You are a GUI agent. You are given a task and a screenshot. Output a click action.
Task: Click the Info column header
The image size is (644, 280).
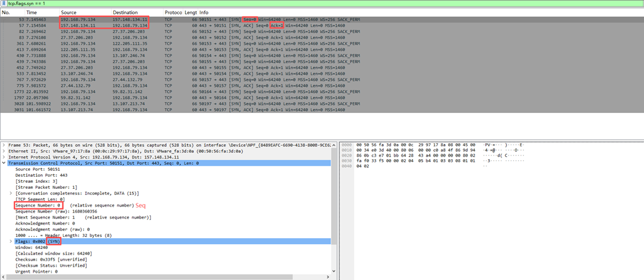(x=204, y=12)
